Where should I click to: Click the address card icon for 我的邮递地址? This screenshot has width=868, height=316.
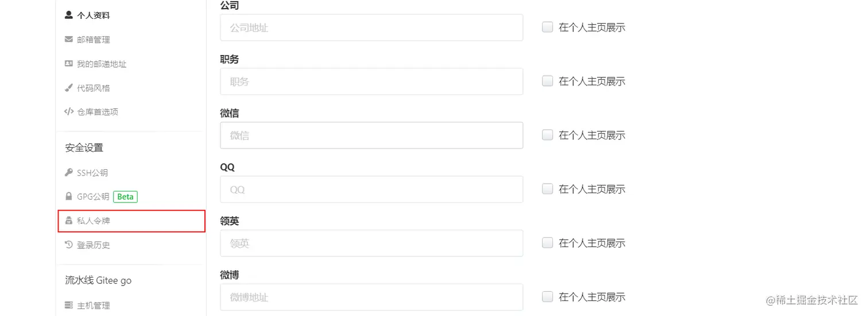(x=69, y=64)
